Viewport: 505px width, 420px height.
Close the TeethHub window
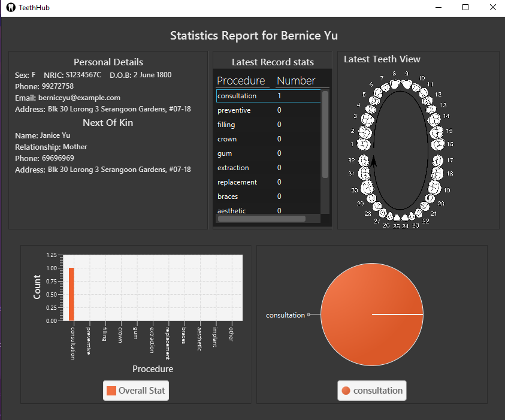pos(493,7)
